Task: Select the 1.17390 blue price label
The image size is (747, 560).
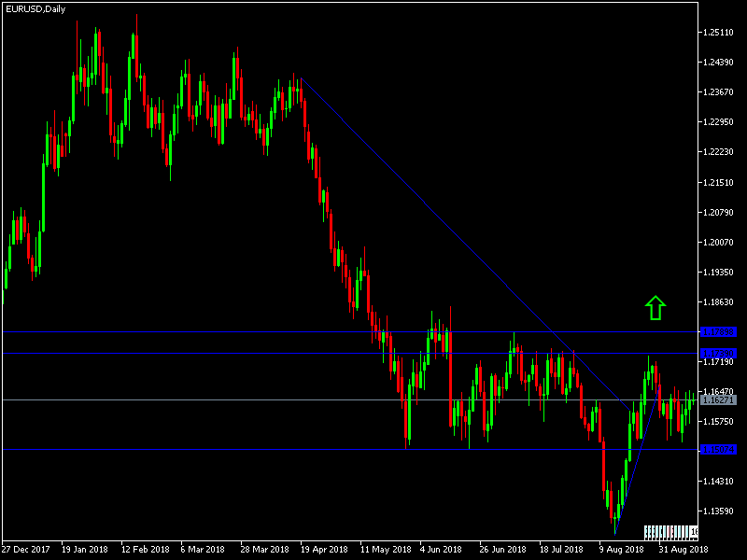Action: [x=718, y=354]
